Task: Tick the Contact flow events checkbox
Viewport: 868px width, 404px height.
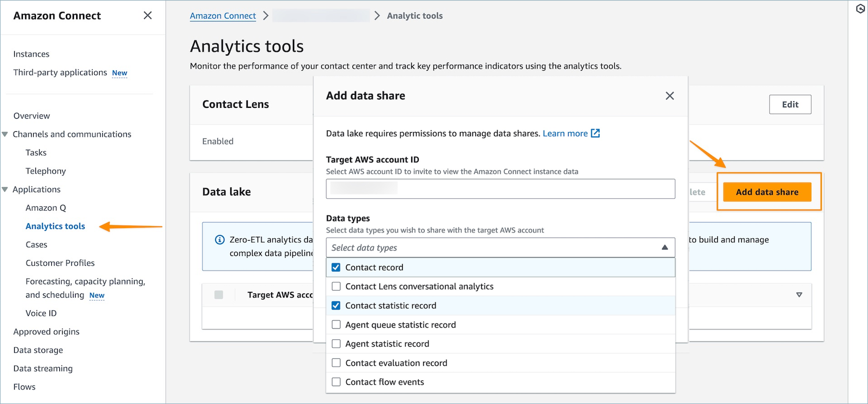Action: (x=336, y=382)
